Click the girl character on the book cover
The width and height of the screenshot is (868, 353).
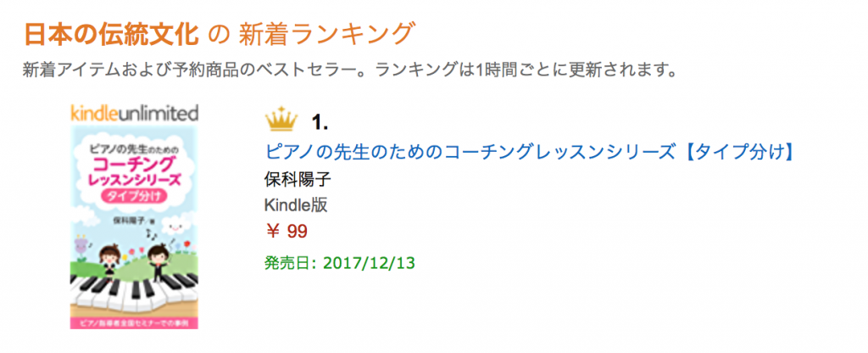(x=110, y=261)
